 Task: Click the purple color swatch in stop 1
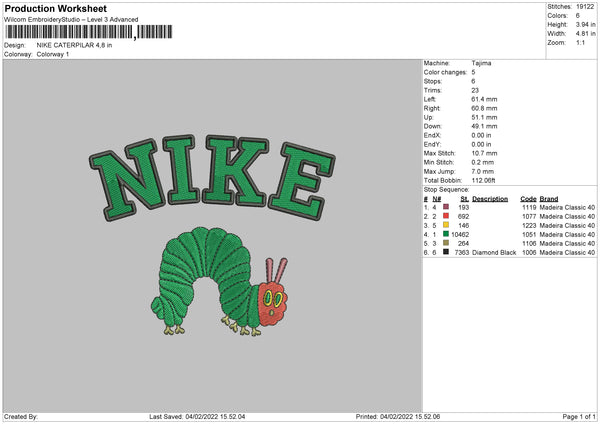click(446, 207)
